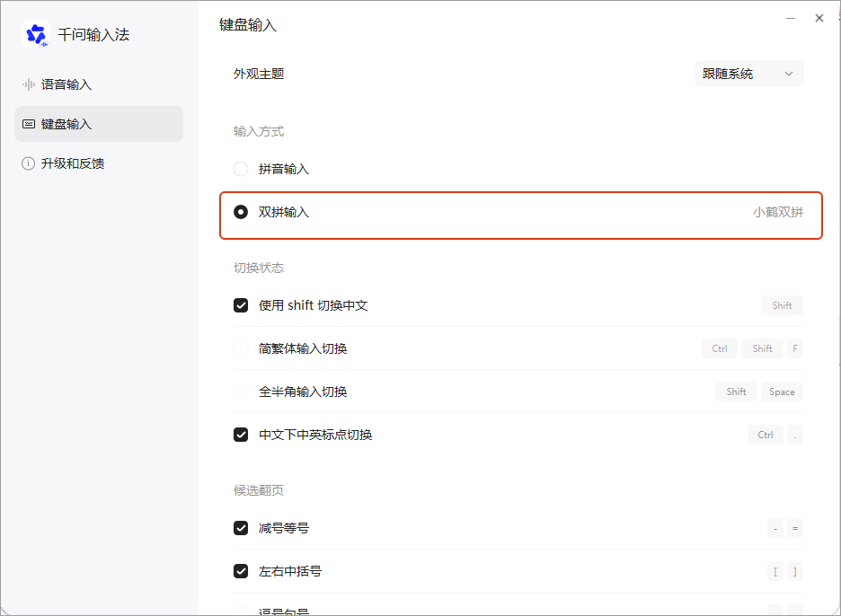Select the 拼音输入 radio button
The height and width of the screenshot is (616, 841).
241,169
